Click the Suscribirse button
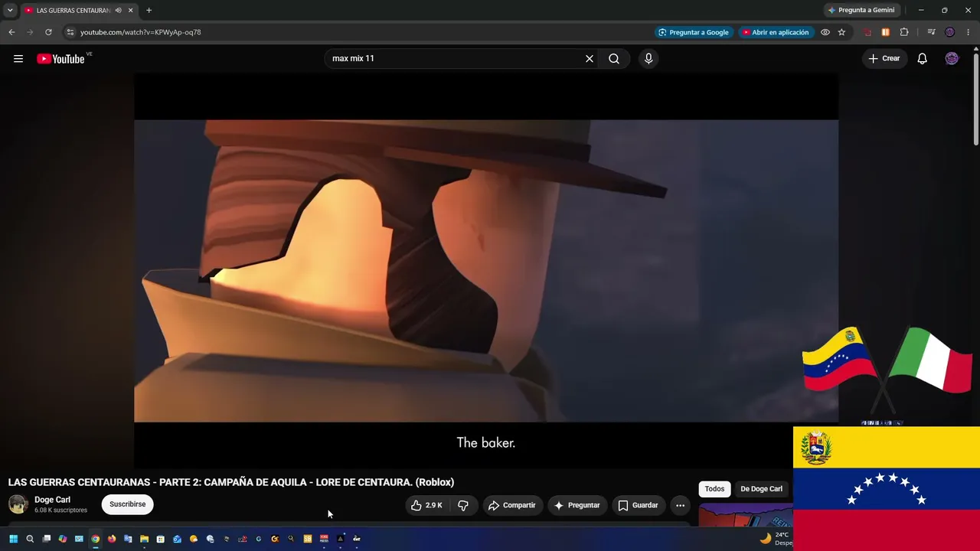 click(128, 504)
